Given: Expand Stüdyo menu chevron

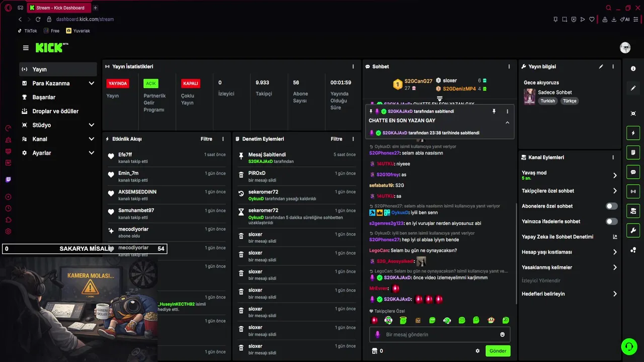Looking at the screenshot, I should click(x=91, y=125).
